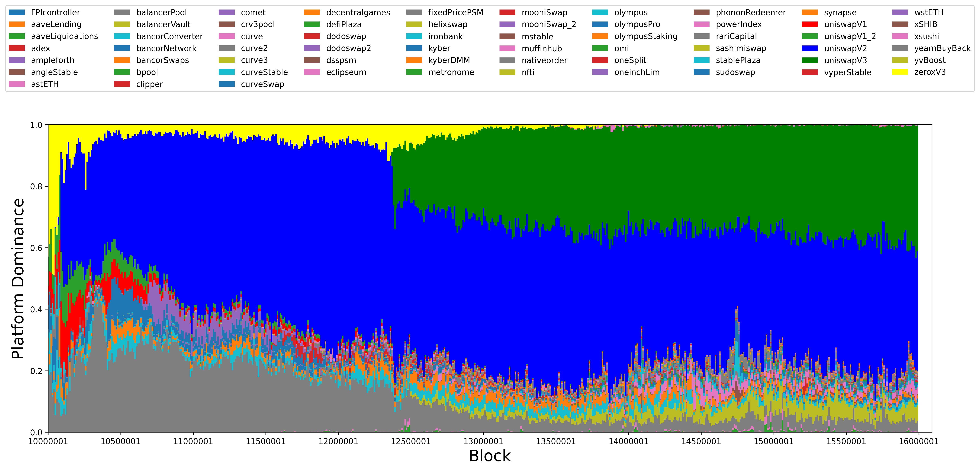Click the uniswapV1 red legend swatch
This screenshot has width=980, height=470.
[810, 24]
